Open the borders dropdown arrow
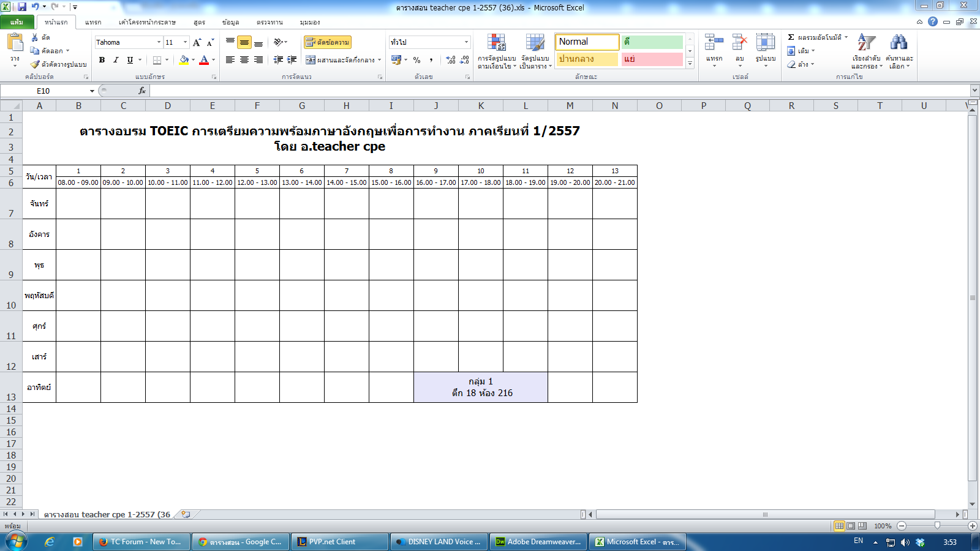This screenshot has width=980, height=551. [167, 60]
